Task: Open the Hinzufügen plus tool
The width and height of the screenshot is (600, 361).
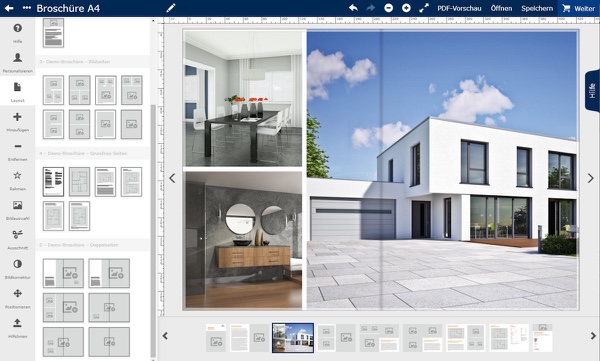Action: pos(17,117)
